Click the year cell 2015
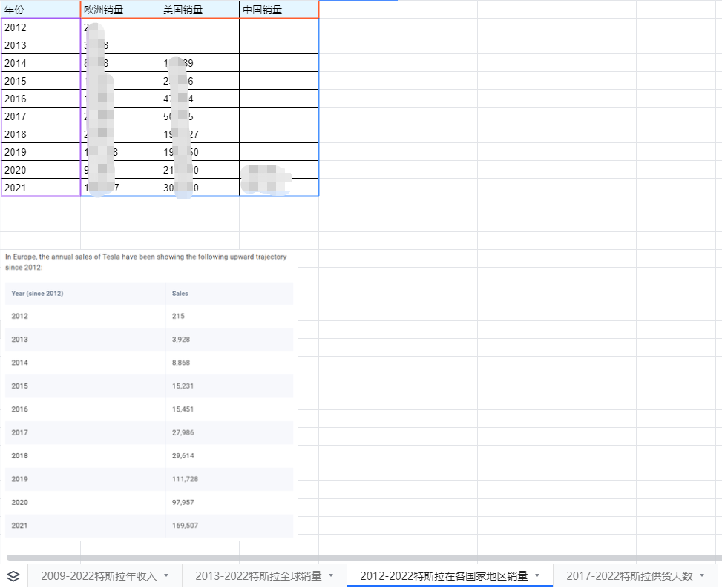The image size is (722, 588). pos(41,81)
